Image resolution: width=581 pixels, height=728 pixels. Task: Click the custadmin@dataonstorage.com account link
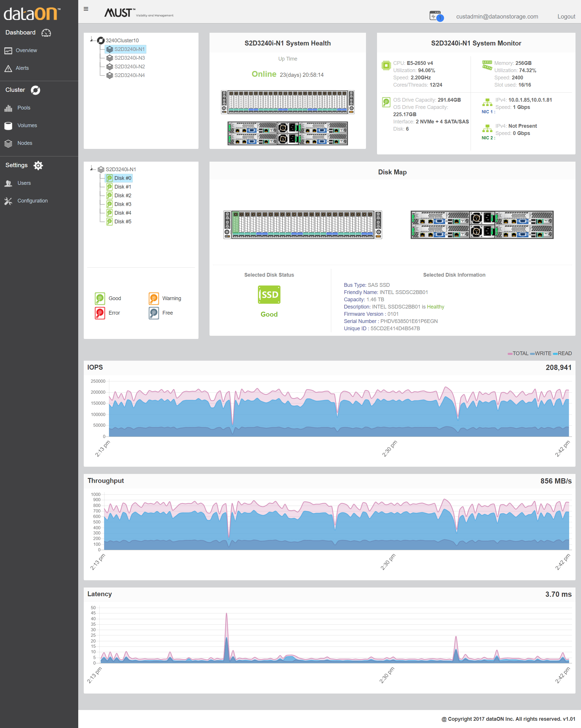coord(497,17)
